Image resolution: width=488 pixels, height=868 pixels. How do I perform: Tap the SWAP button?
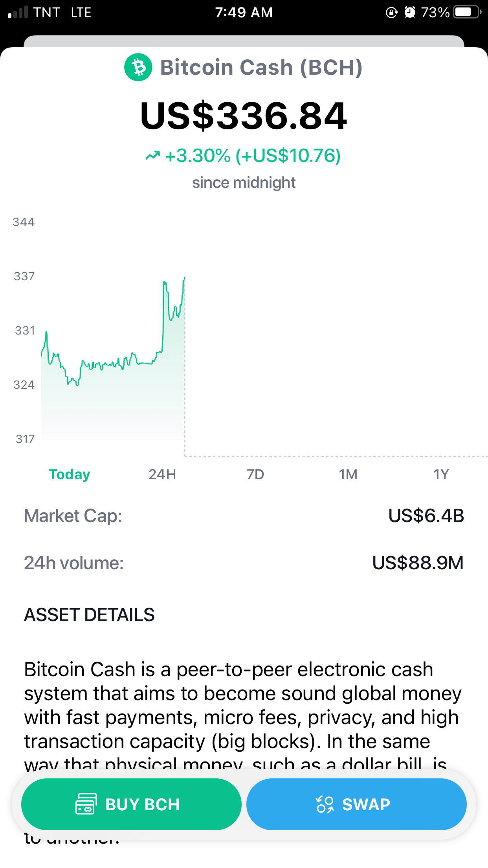(x=356, y=804)
